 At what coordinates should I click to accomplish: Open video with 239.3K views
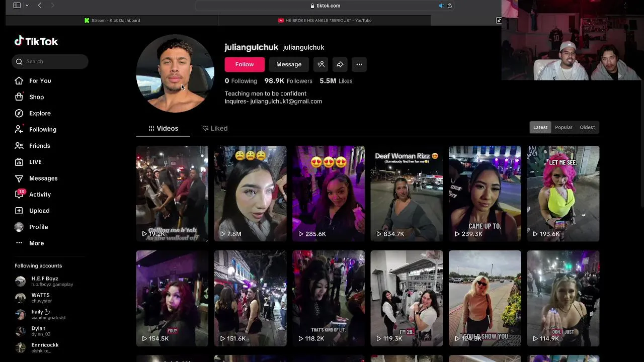[485, 194]
